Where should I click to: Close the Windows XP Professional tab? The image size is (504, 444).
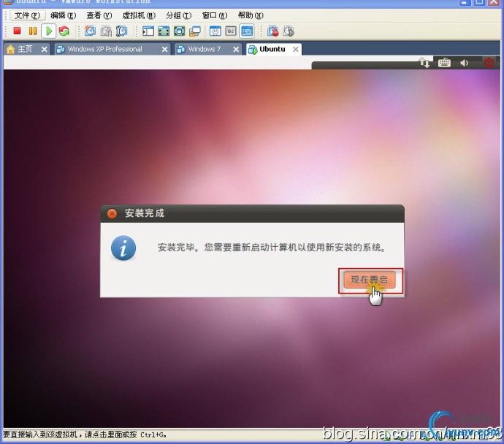(x=164, y=49)
